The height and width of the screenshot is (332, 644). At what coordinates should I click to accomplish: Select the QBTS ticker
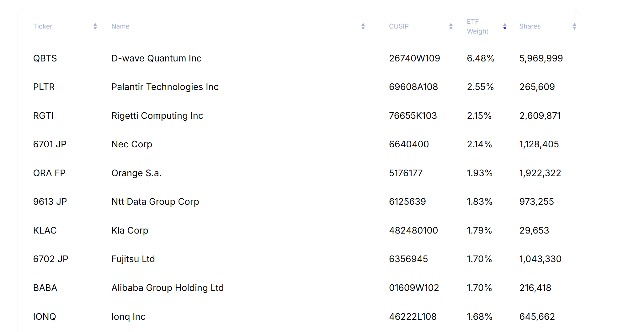(x=45, y=58)
